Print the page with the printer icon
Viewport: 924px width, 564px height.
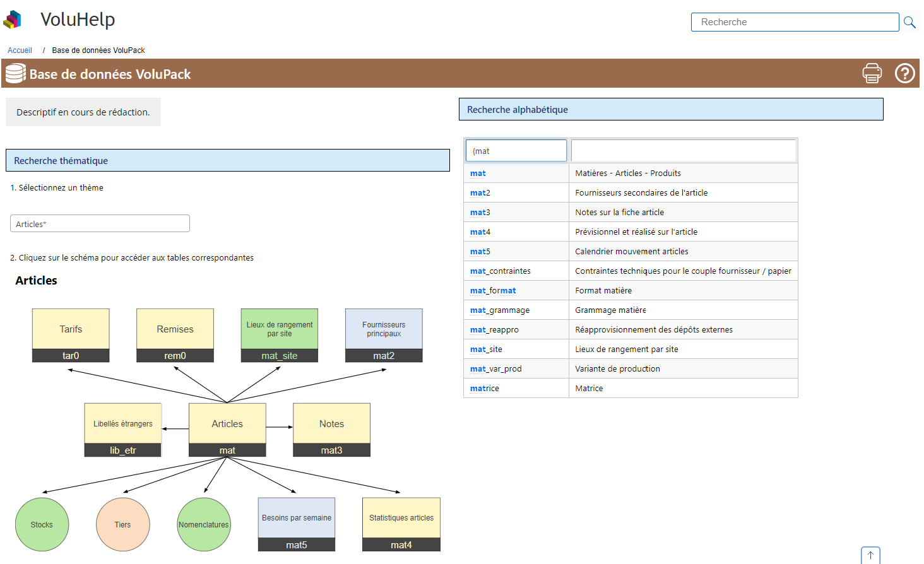tap(872, 73)
